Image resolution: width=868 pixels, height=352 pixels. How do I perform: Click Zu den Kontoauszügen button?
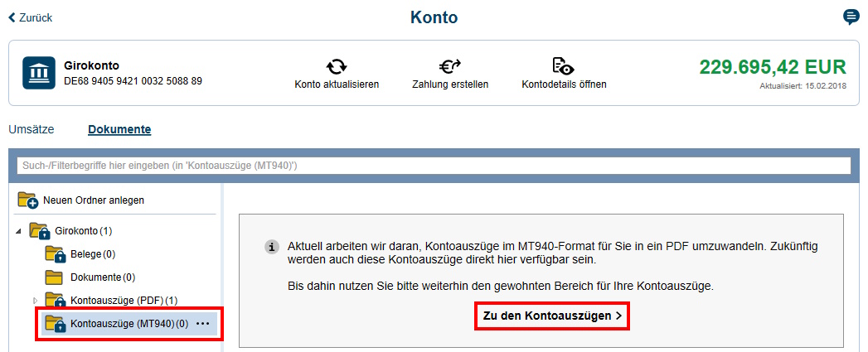coord(551,316)
